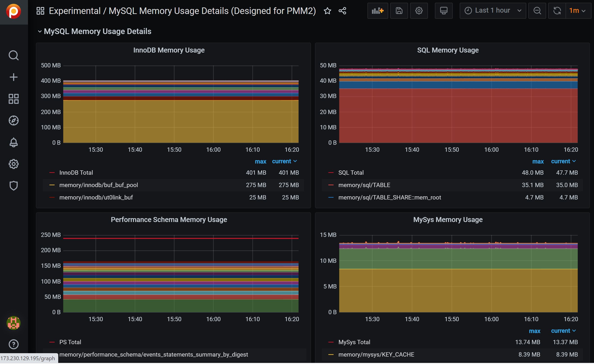Viewport: 594px width, 364px height.
Task: Open the 1m refresh interval dropdown
Action: tap(577, 11)
